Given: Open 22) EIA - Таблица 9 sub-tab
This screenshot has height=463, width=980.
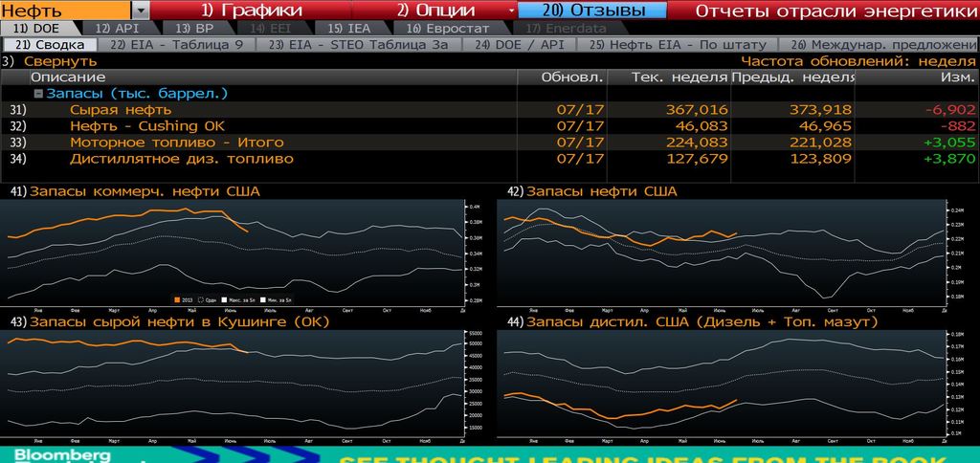Looking at the screenshot, I should [176, 44].
